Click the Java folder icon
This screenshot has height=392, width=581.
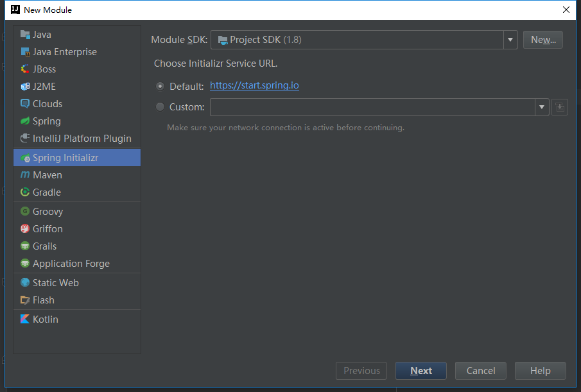[x=25, y=35]
